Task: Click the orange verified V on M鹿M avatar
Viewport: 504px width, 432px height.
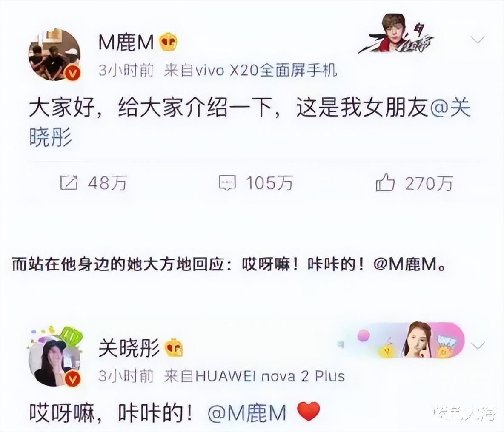Action: 73,74
